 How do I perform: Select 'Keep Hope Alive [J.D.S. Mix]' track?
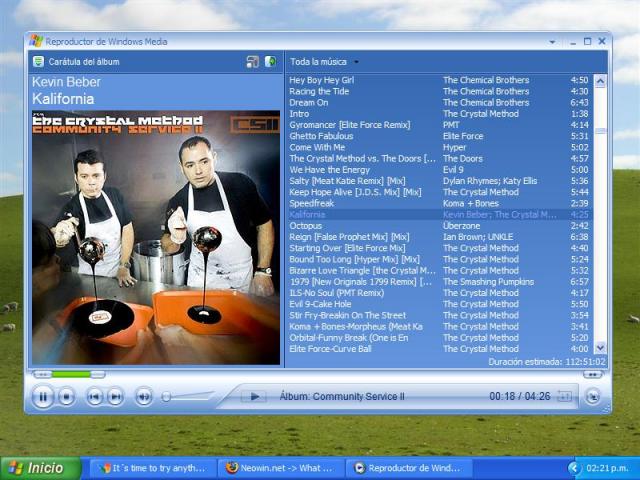pyautogui.click(x=440, y=192)
